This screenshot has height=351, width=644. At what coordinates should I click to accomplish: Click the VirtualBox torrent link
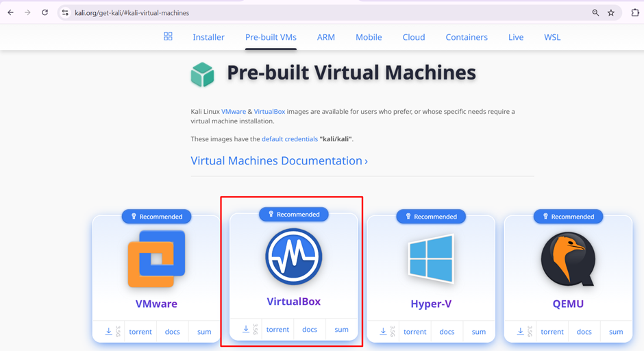point(277,329)
